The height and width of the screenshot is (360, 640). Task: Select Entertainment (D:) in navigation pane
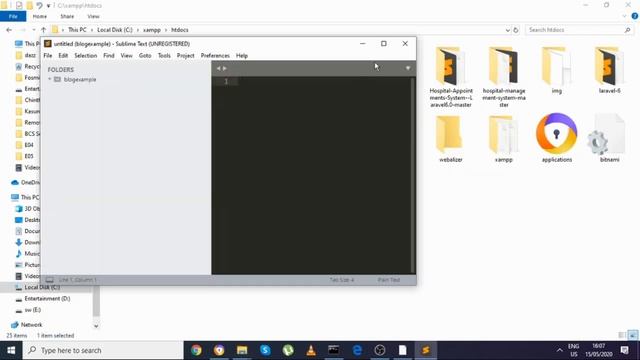47,298
